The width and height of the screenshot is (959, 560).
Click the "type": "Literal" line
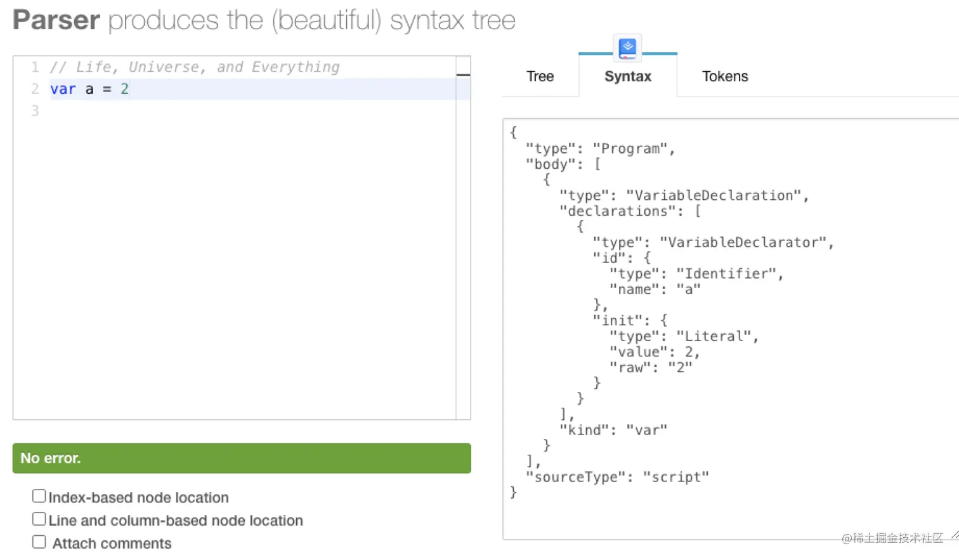(684, 336)
